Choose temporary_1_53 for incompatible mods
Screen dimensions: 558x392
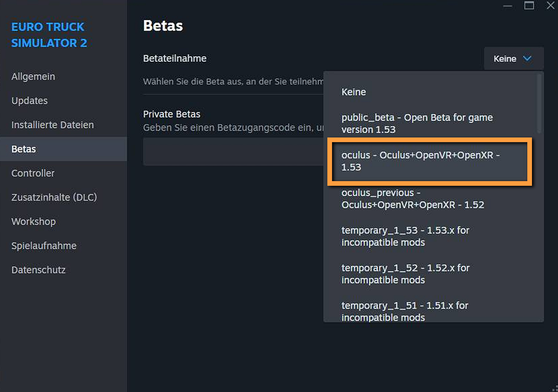[430, 236]
